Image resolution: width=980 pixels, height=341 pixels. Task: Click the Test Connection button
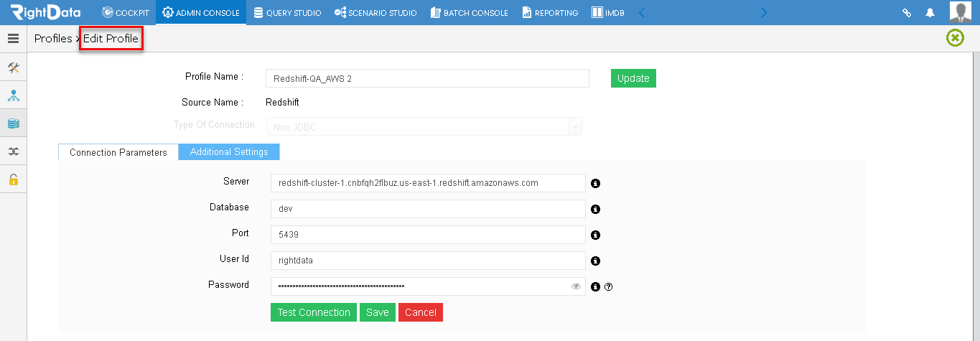point(314,312)
